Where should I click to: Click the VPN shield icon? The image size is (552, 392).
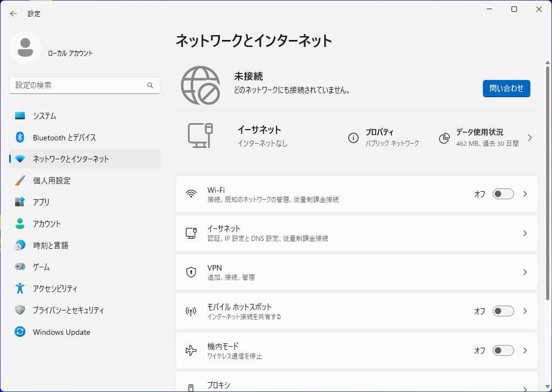191,272
